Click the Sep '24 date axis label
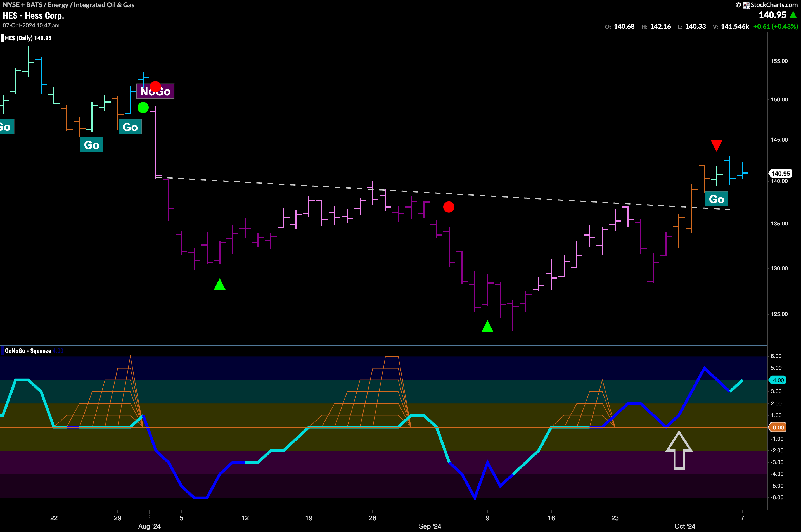Screen dimensions: 801x532 [430, 527]
